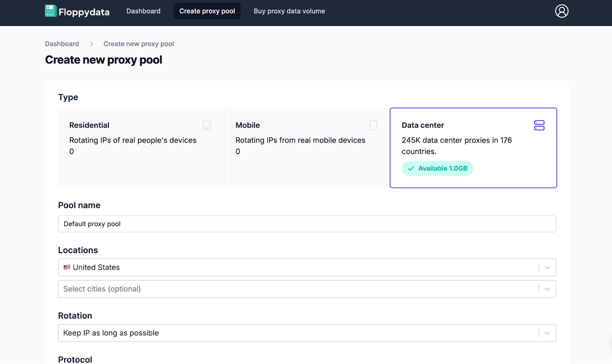The width and height of the screenshot is (612, 364).
Task: Click the Dashboard breadcrumb link
Action: pos(62,44)
